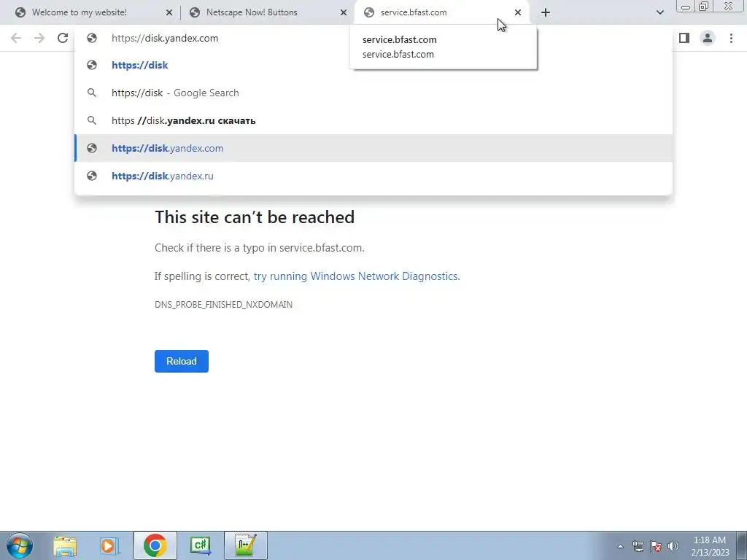This screenshot has width=747, height=560.
Task: Select the https://disk.yandex.ru suggestion
Action: [373, 176]
